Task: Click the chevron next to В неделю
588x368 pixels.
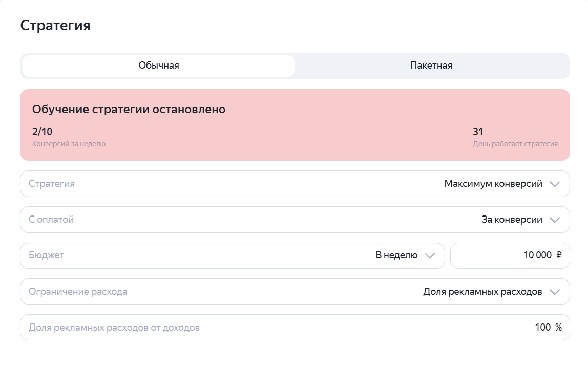Action: 430,255
